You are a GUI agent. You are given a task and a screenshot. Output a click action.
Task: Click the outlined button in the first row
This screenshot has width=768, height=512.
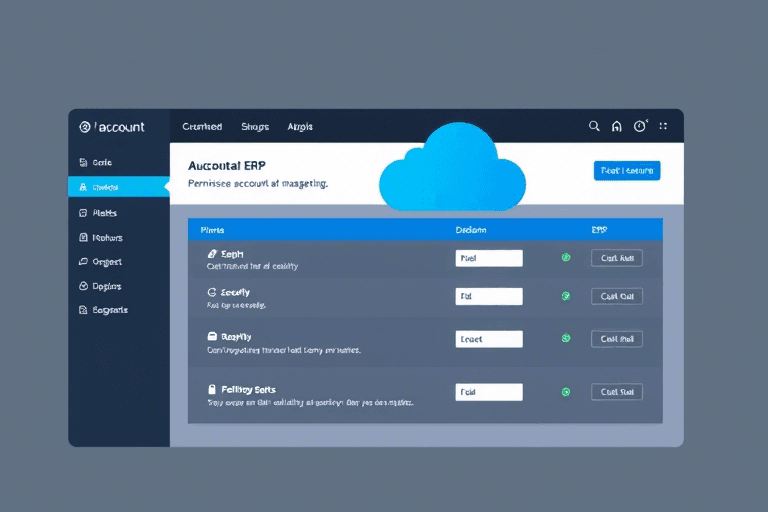616,258
